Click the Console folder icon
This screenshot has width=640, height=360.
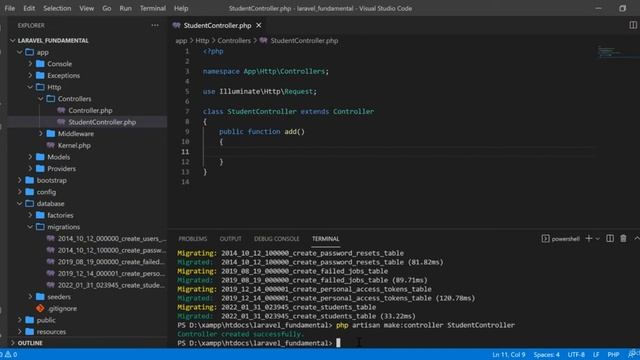click(40, 64)
